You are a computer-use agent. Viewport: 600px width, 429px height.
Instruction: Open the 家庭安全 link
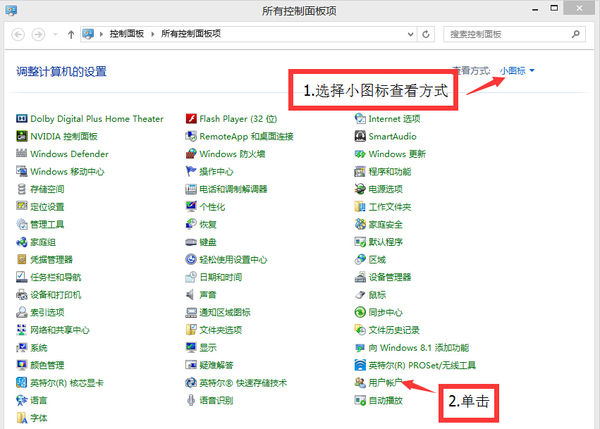pos(386,224)
